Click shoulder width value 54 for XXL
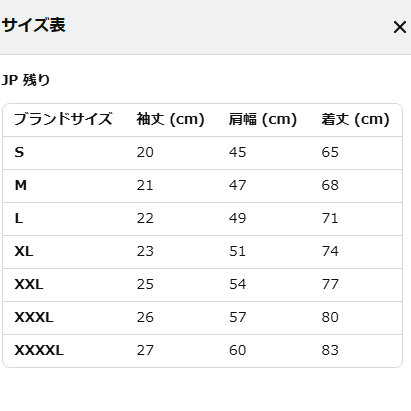411x411 pixels. tap(237, 284)
